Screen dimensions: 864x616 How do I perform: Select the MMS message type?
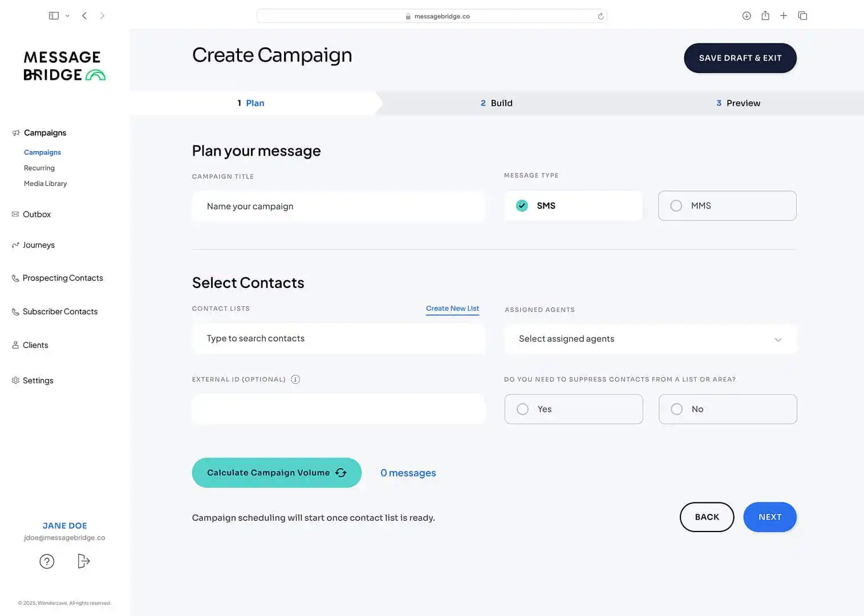tap(727, 206)
